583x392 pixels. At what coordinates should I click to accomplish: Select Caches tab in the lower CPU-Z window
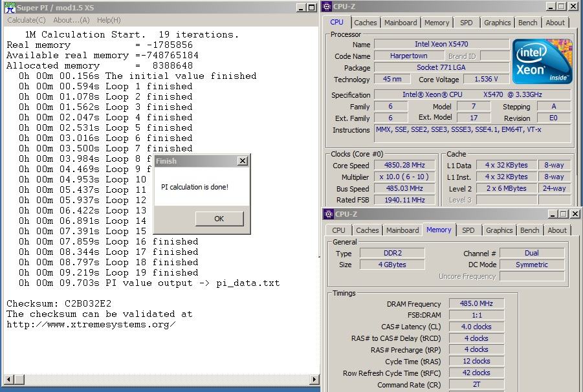click(368, 230)
